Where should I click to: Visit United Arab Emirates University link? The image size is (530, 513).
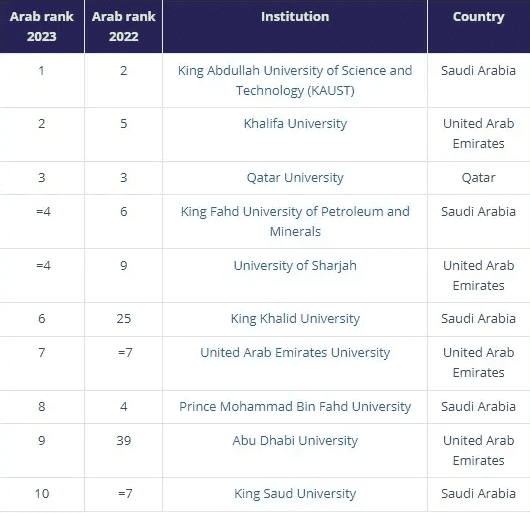point(295,353)
